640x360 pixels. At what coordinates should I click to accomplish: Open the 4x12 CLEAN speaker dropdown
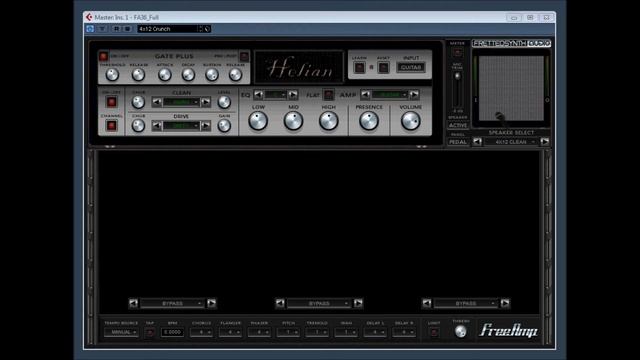point(511,142)
